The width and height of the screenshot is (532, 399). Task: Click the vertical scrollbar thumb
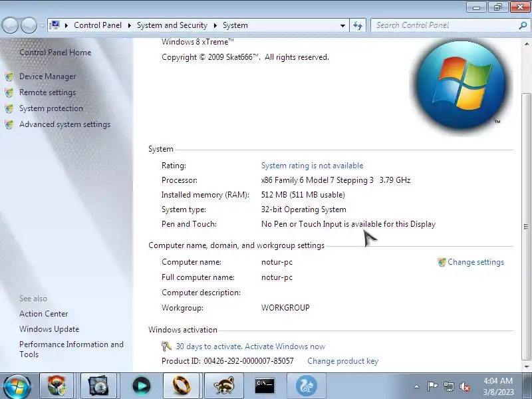point(526,226)
